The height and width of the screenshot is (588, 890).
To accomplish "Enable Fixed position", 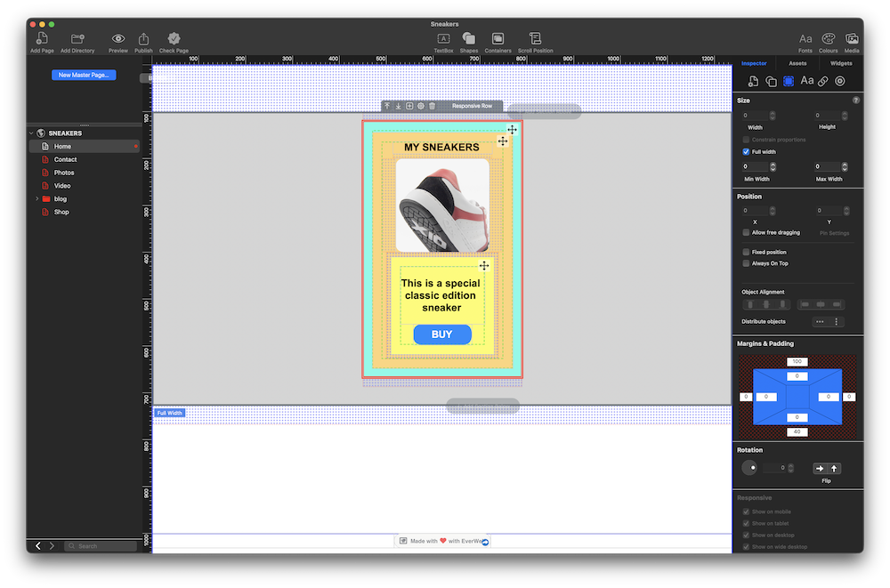I will pos(745,252).
